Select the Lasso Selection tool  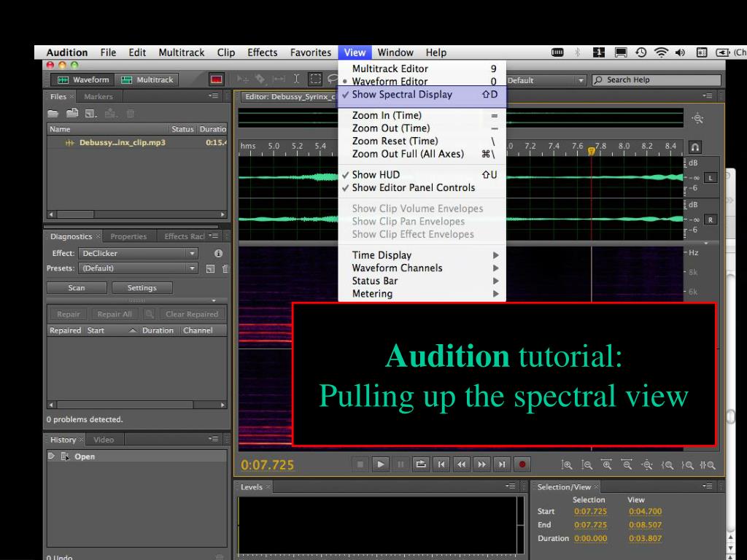[x=332, y=79]
